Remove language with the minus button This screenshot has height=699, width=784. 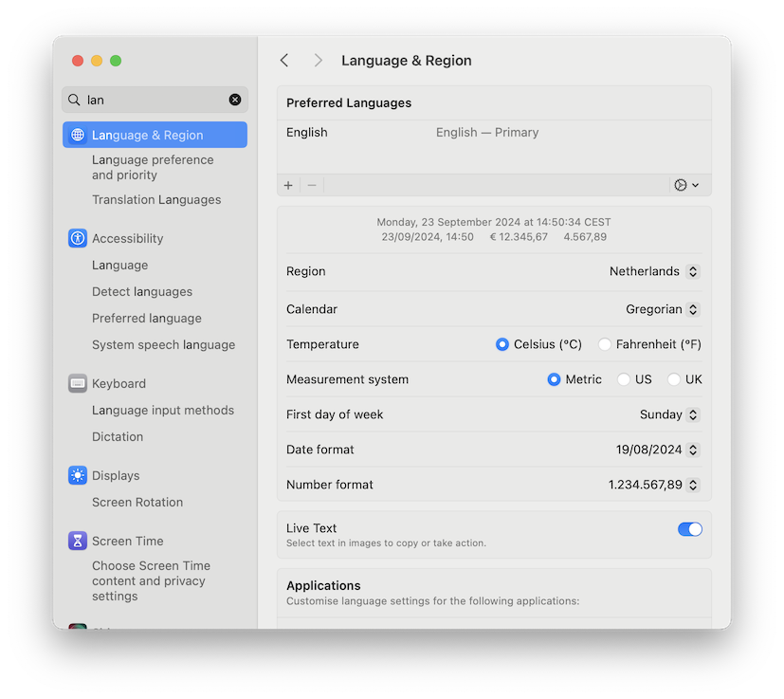point(312,185)
